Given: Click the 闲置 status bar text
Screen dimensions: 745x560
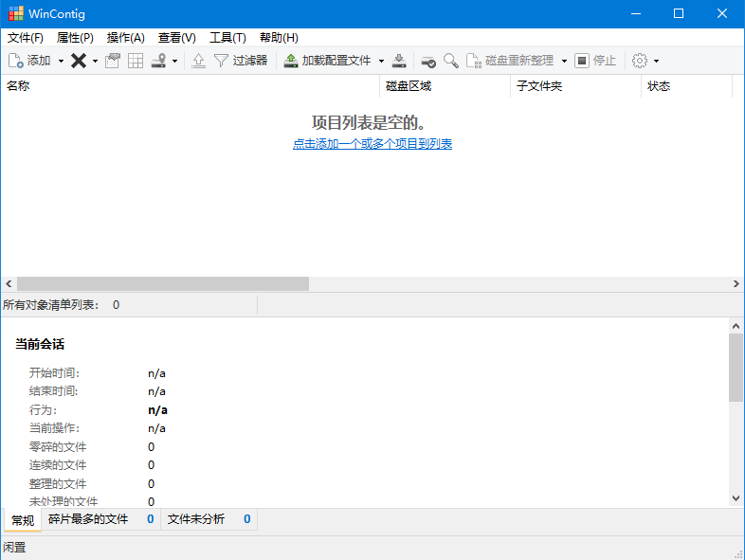Looking at the screenshot, I should [14, 548].
